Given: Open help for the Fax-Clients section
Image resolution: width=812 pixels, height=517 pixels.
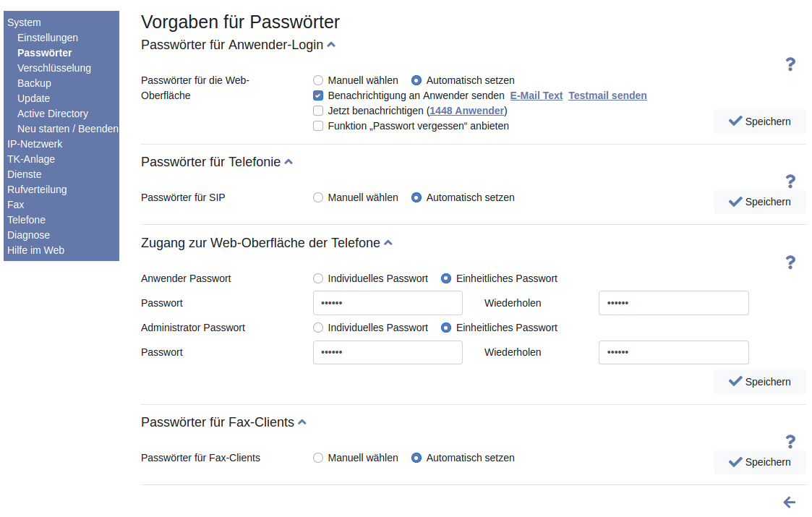Looking at the screenshot, I should [790, 441].
